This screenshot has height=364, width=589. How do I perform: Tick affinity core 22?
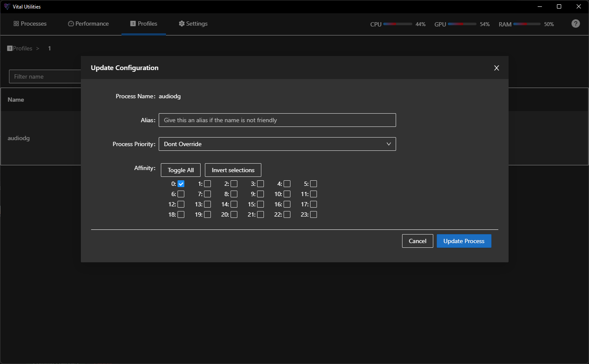[x=287, y=214]
